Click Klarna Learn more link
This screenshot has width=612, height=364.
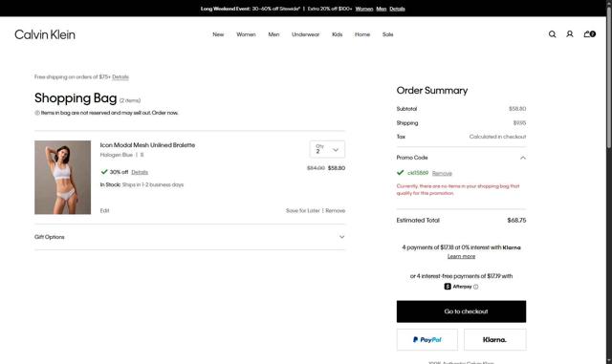coord(461,256)
